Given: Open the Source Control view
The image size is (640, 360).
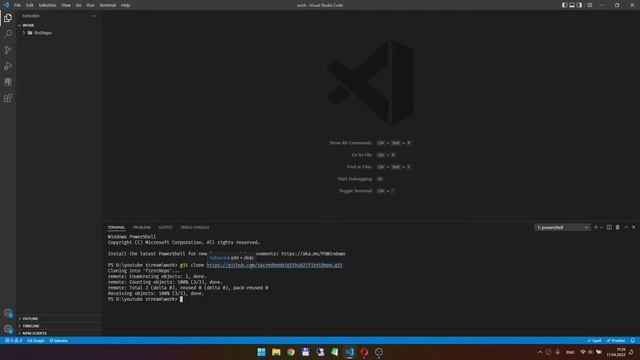Looking at the screenshot, I should [8, 50].
